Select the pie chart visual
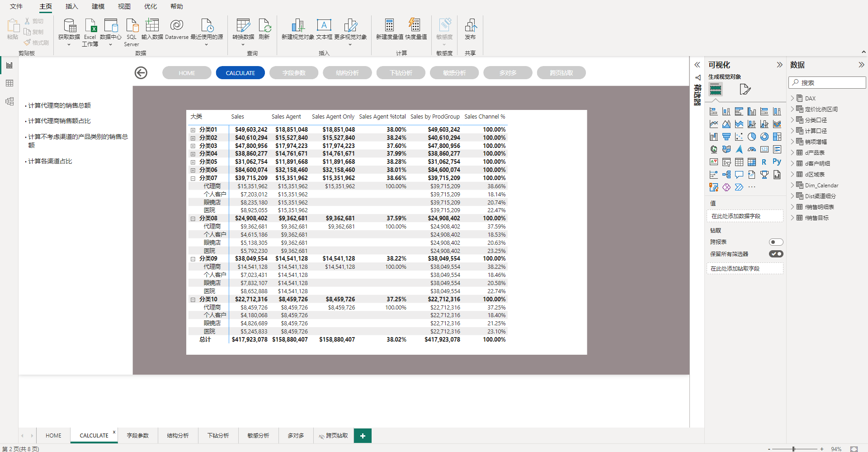 [752, 137]
